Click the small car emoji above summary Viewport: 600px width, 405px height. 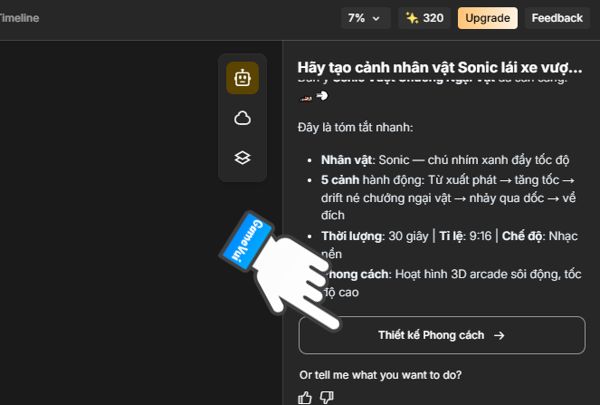pos(306,98)
